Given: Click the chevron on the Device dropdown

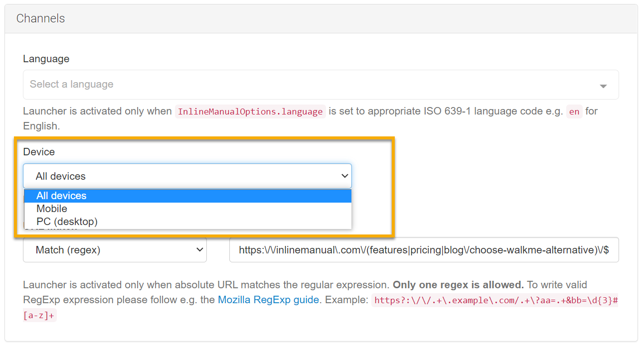Looking at the screenshot, I should pyautogui.click(x=344, y=176).
